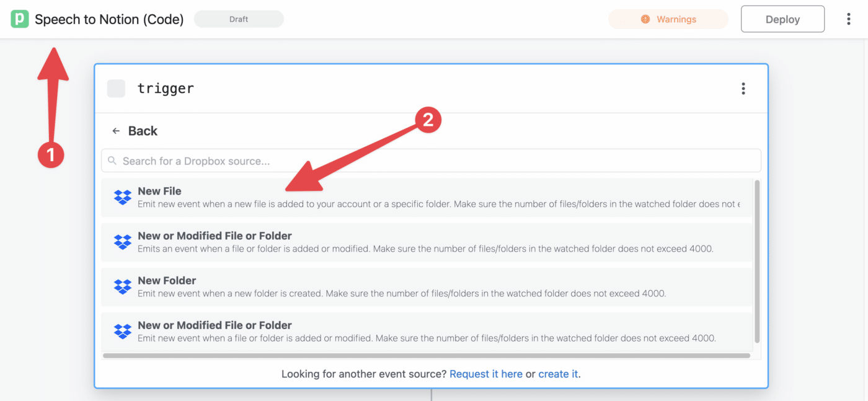Click the horizontal scrollbar below the sources
Viewport: 868px width, 401px height.
pyautogui.click(x=427, y=356)
